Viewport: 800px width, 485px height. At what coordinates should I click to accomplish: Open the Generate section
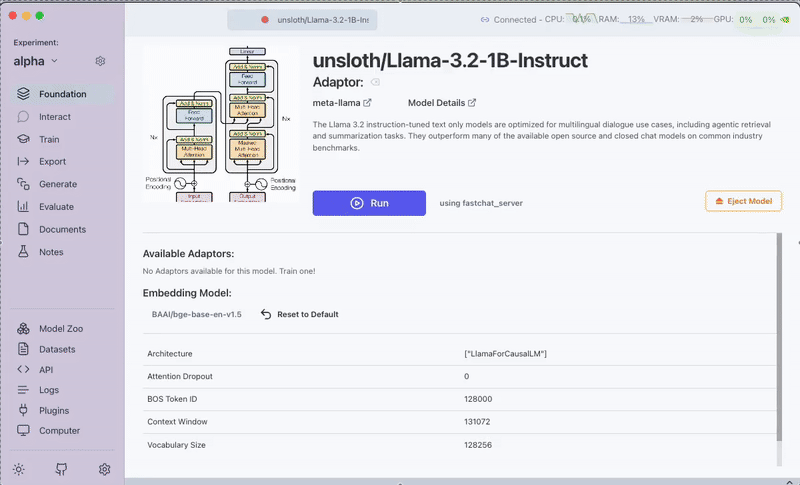[57, 184]
